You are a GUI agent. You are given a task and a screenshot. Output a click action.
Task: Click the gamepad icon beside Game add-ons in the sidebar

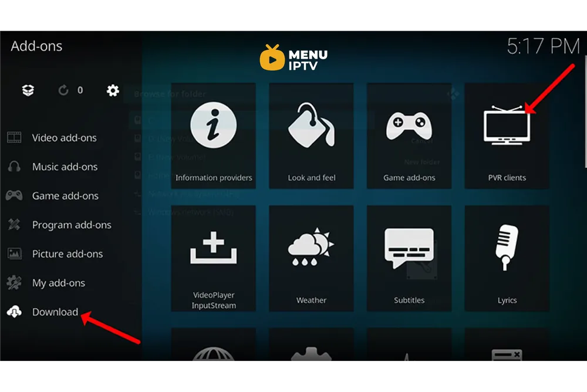[14, 195]
